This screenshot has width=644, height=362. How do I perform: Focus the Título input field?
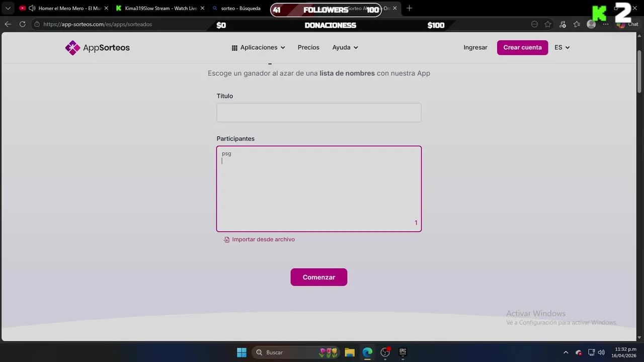coord(318,113)
